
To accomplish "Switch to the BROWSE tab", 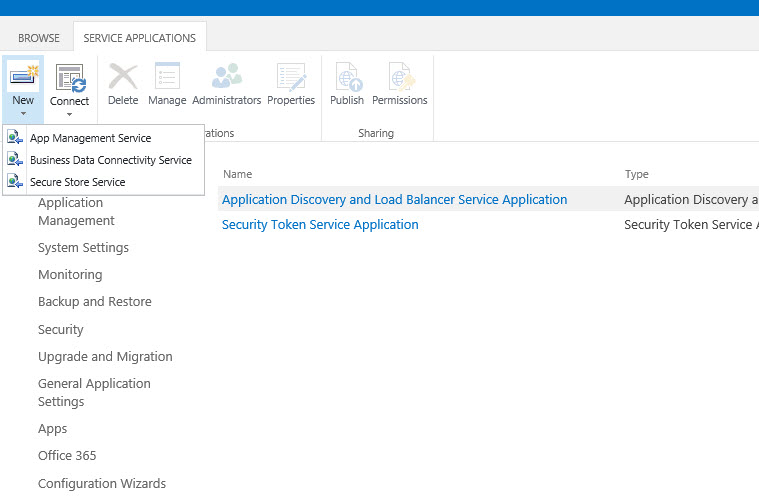I will pos(39,38).
